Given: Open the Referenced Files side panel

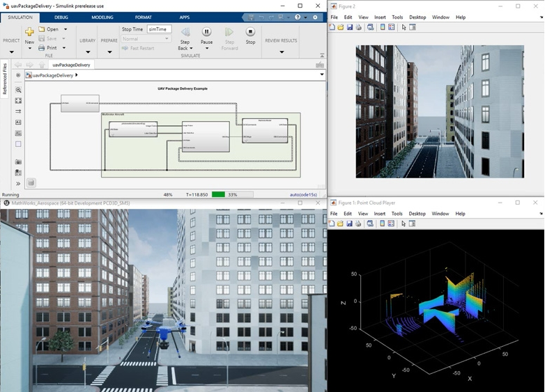Looking at the screenshot, I should click(4, 79).
